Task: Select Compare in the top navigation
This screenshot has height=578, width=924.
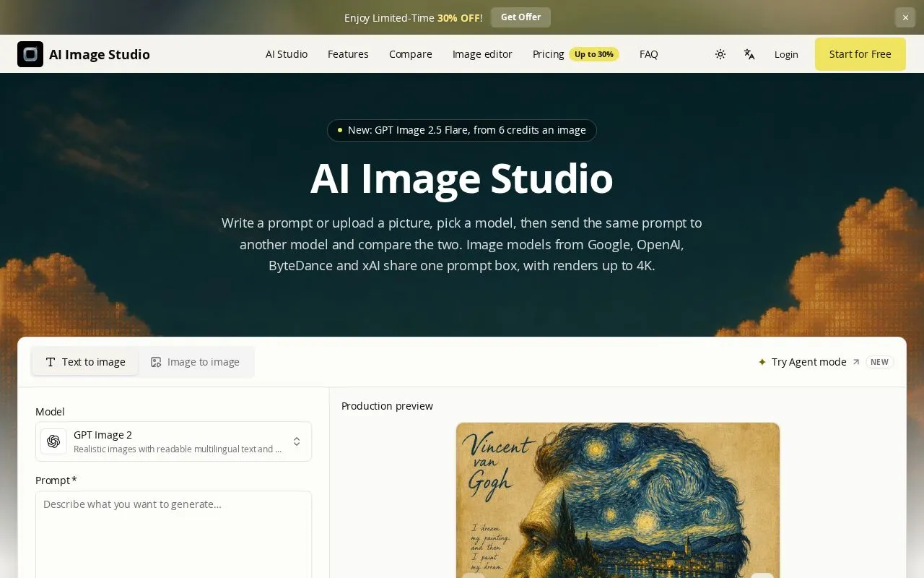Action: [x=411, y=54]
